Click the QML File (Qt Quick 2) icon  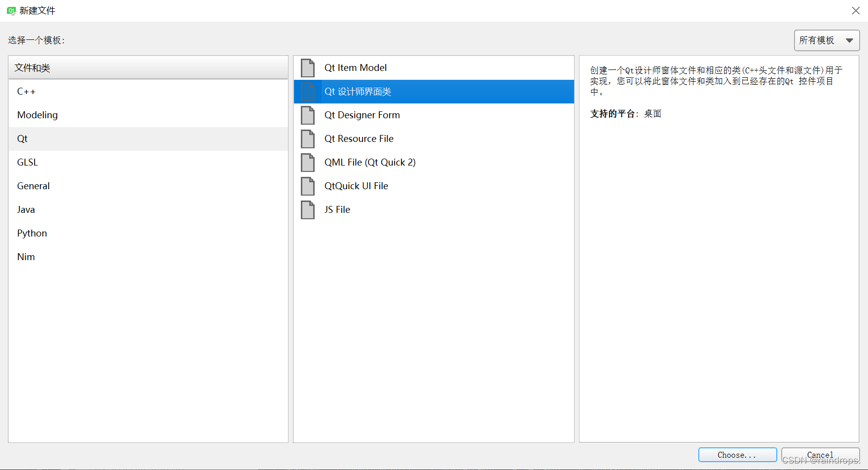pos(308,163)
